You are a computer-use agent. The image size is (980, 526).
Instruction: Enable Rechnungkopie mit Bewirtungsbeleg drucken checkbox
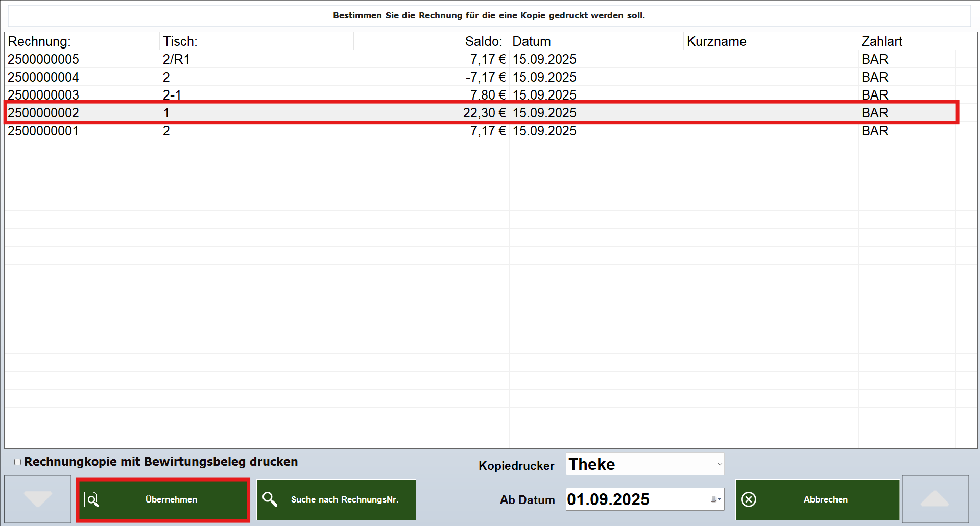(18, 462)
